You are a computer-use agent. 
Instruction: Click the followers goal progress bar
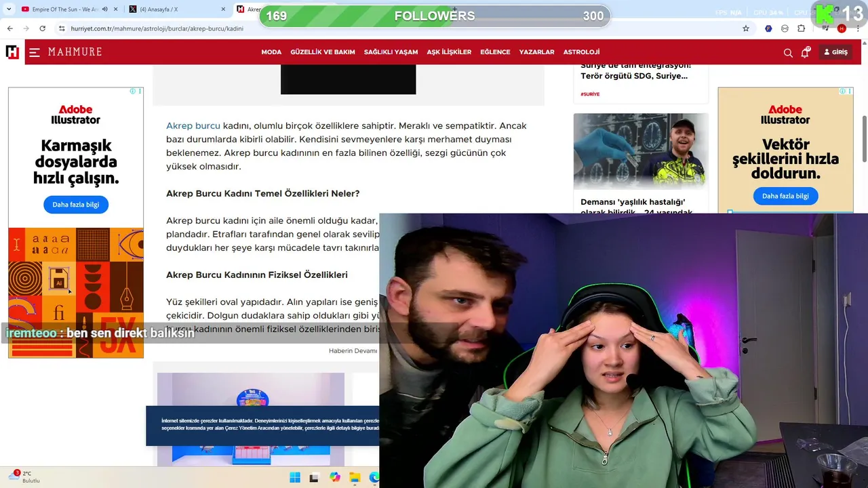tap(435, 16)
